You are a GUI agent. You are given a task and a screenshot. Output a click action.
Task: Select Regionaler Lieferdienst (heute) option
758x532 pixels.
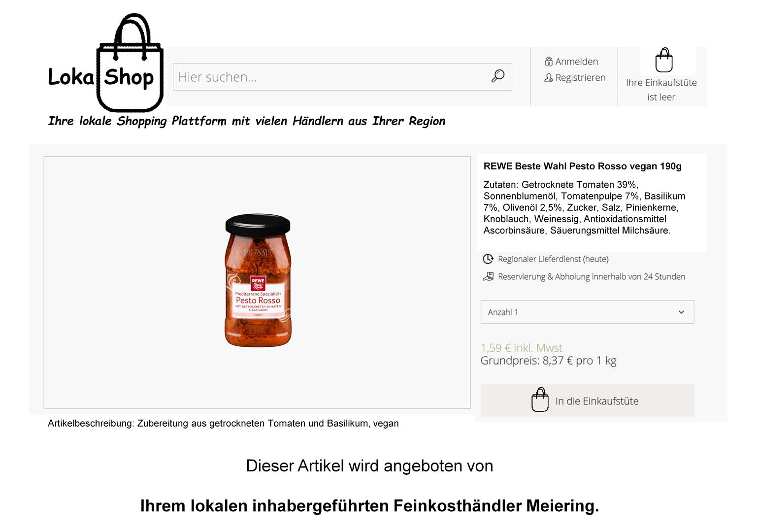[x=553, y=259]
